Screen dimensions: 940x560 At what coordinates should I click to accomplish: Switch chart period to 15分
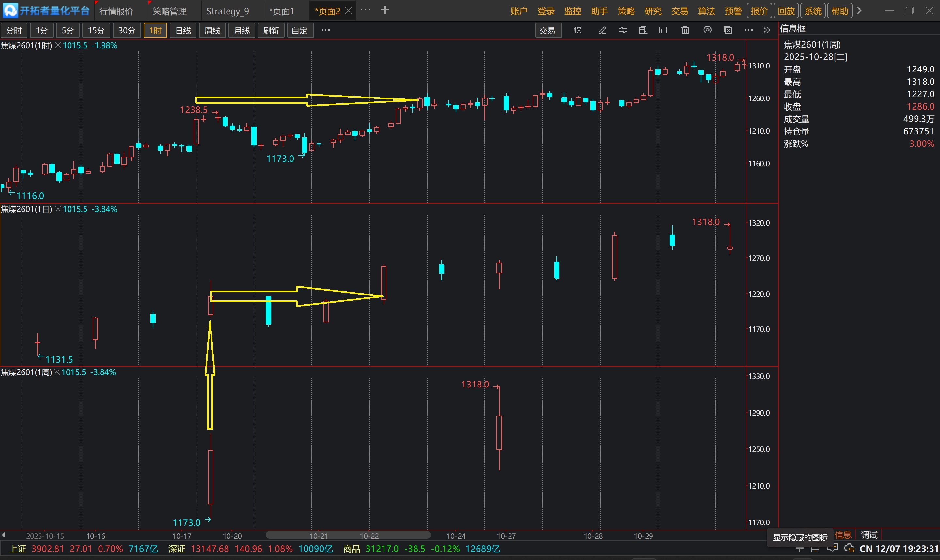pos(96,31)
